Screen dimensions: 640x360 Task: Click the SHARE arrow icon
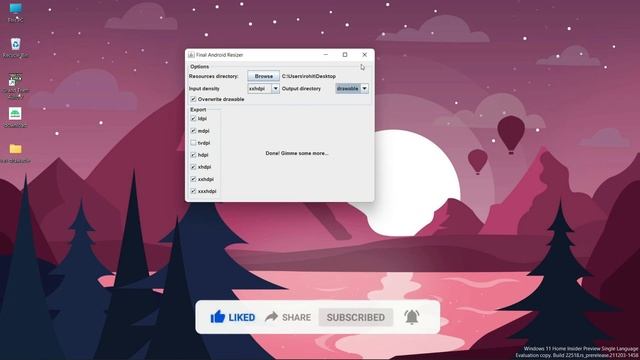pyautogui.click(x=271, y=316)
